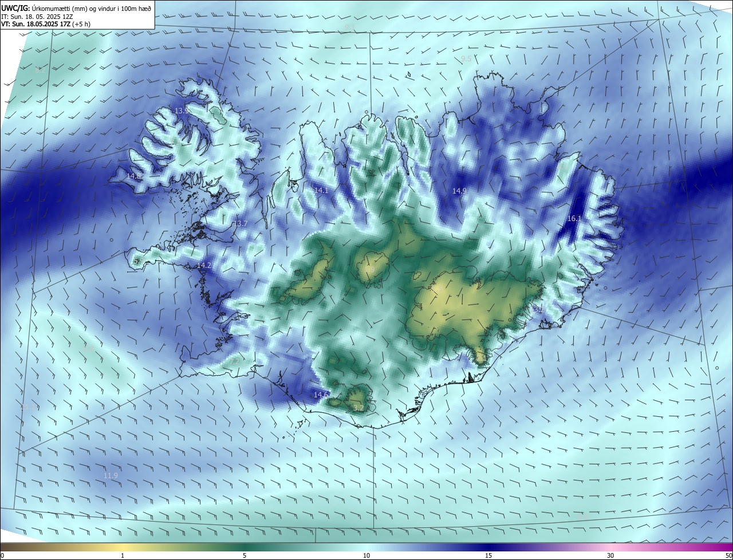The image size is (733, 560).
Task: Click the '10' tick on the color scale
Action: pyautogui.click(x=366, y=555)
